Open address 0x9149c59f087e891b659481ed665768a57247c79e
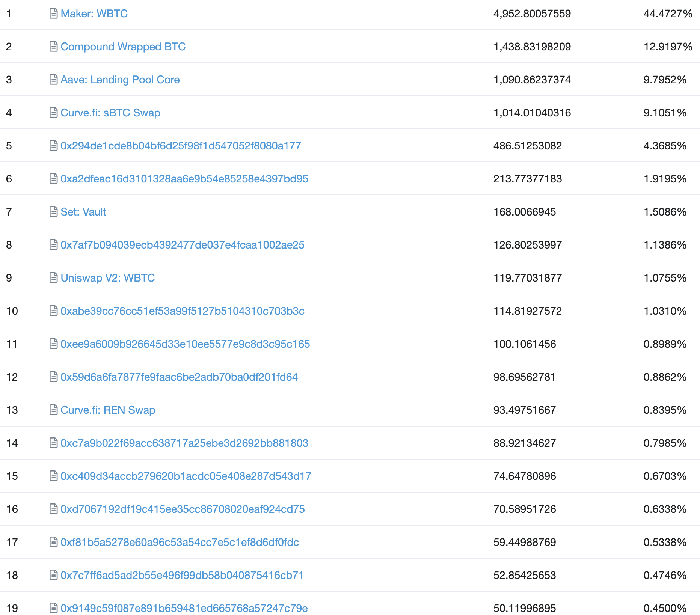Screen dimensions: 700x615 tap(184, 608)
